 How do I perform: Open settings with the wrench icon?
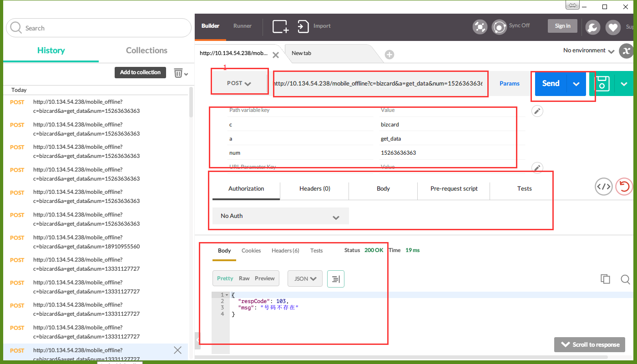coord(592,28)
